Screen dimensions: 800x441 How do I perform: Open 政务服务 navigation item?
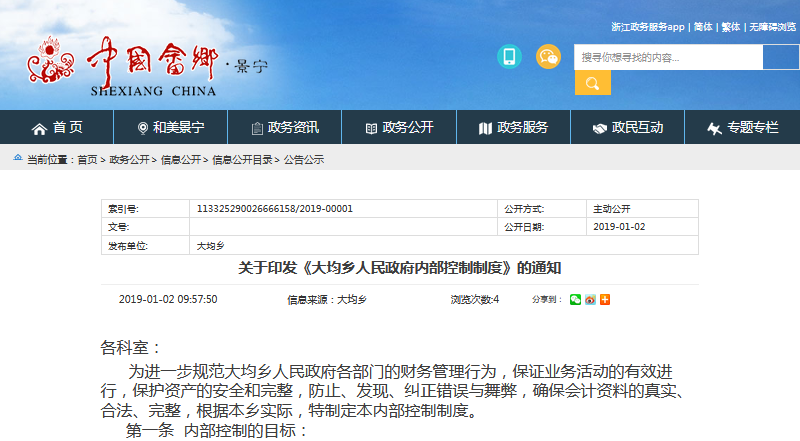click(x=513, y=127)
